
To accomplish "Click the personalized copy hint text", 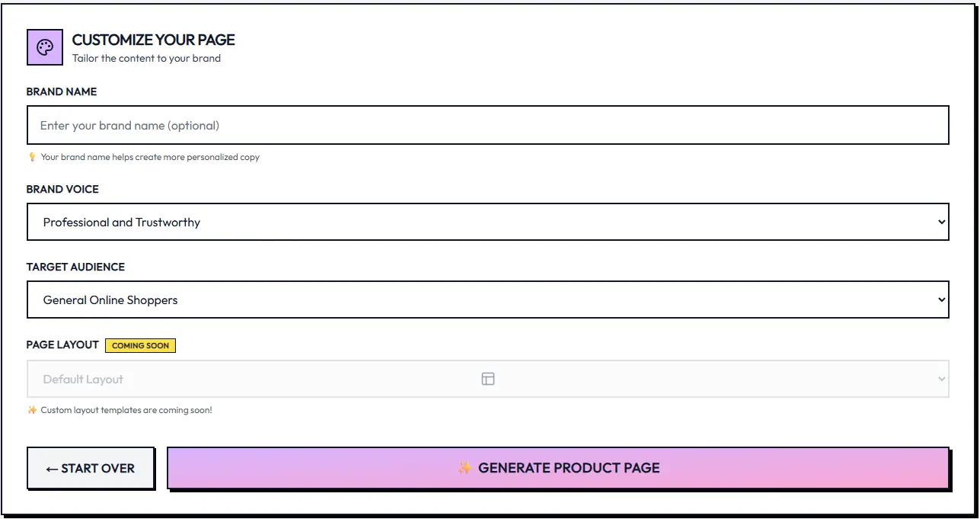I will [150, 157].
